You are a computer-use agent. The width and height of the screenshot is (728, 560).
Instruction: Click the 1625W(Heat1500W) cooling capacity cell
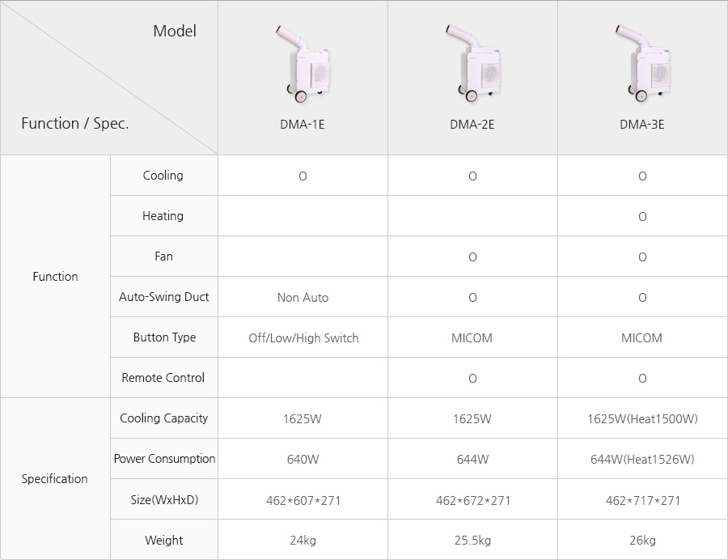click(642, 418)
